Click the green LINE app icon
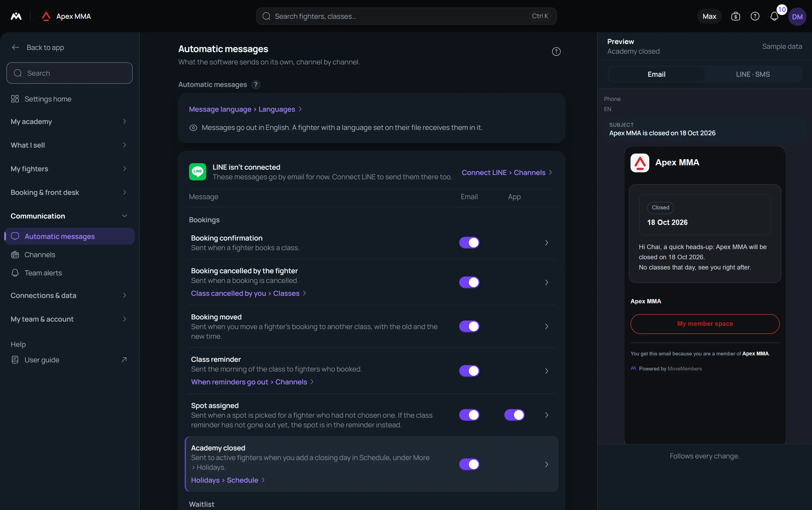The image size is (812, 510). coord(198,172)
